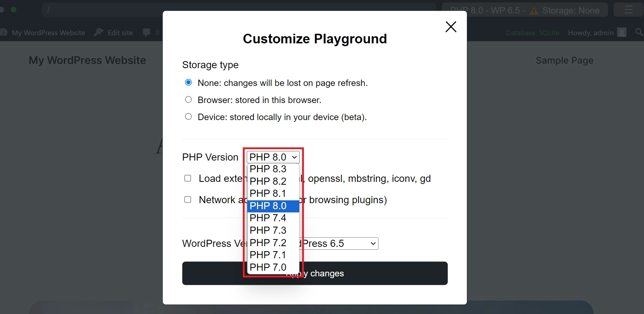Image resolution: width=644 pixels, height=314 pixels.
Task: Click the Database: SQLite label
Action: tap(533, 33)
